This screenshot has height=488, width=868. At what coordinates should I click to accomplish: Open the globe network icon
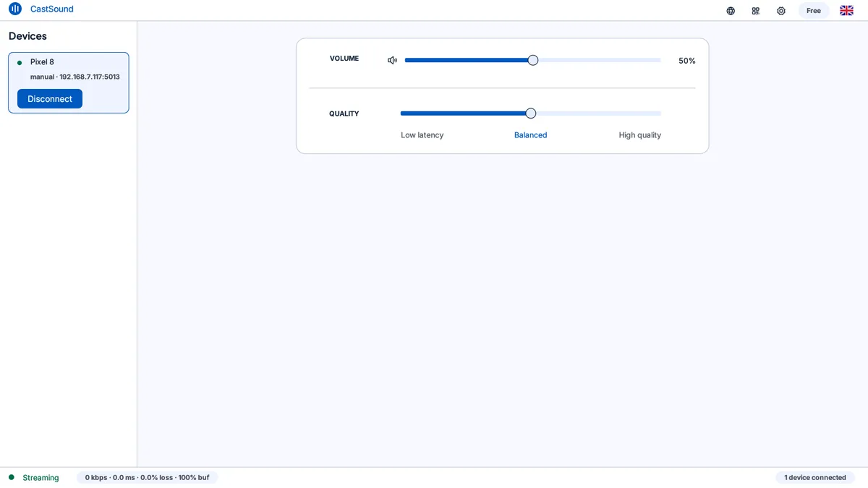coord(731,11)
